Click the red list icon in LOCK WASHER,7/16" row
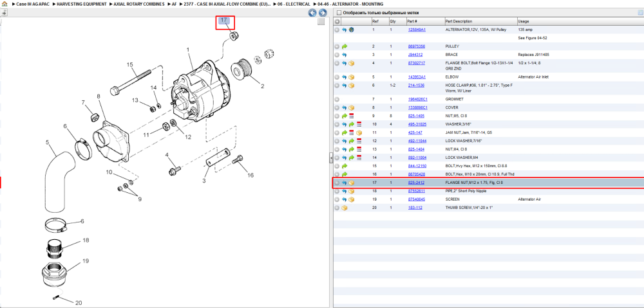The image size is (644, 308). coord(359,141)
